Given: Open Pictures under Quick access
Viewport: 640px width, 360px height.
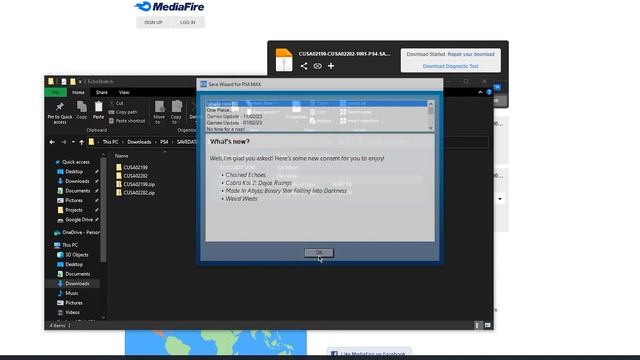Looking at the screenshot, I should coord(70,200).
